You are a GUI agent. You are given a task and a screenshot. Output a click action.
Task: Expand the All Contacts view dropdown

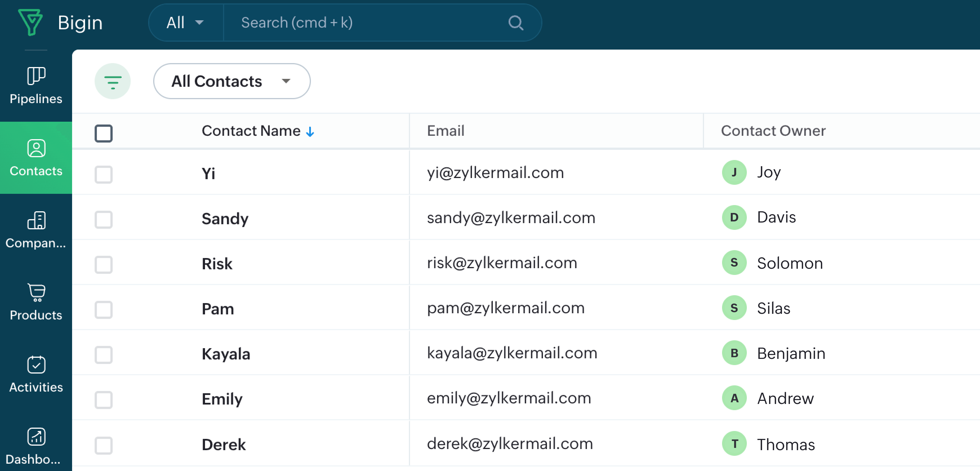[x=231, y=81]
